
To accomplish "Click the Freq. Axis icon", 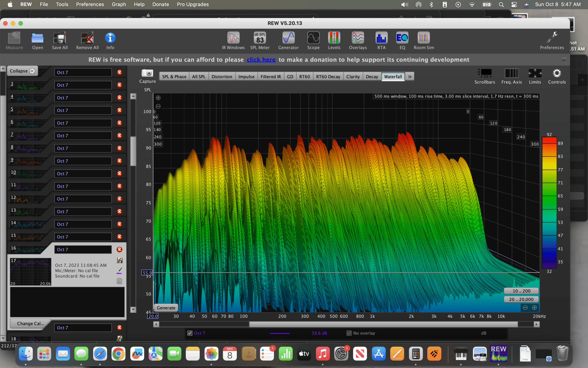I will pos(512,76).
